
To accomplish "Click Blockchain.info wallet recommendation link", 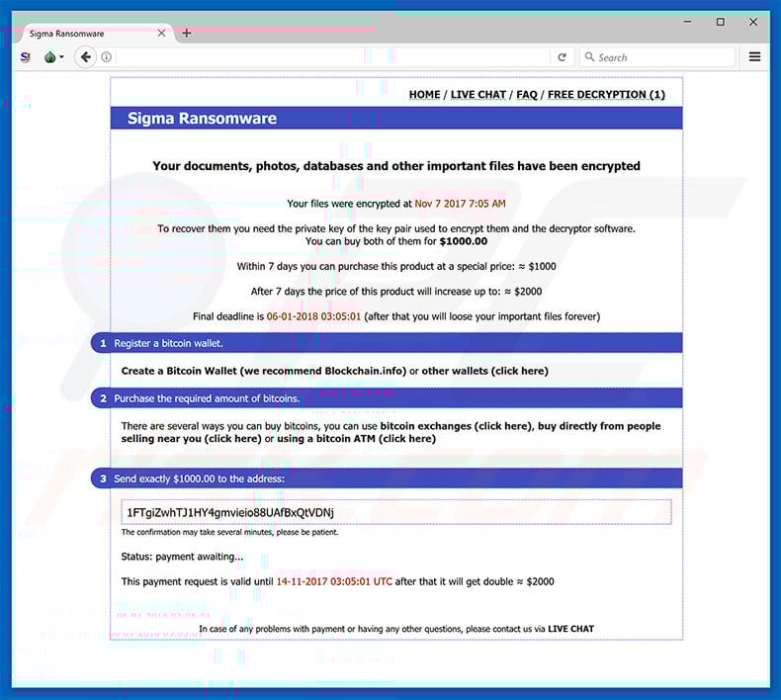I will (x=365, y=371).
